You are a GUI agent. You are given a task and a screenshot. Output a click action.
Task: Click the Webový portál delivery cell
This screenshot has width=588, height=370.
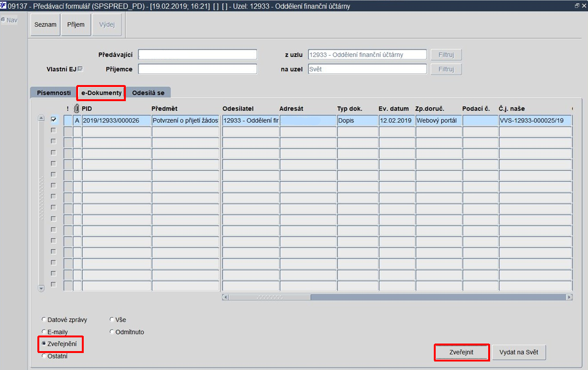point(439,120)
